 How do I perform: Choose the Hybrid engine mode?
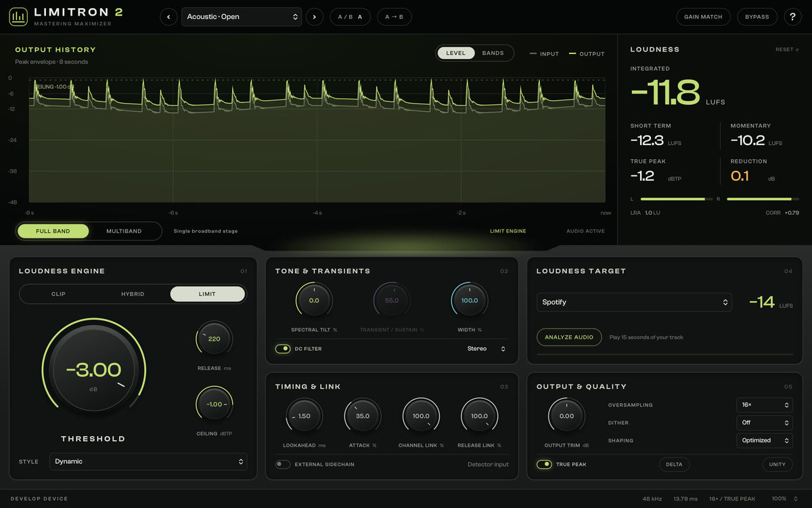click(x=133, y=294)
